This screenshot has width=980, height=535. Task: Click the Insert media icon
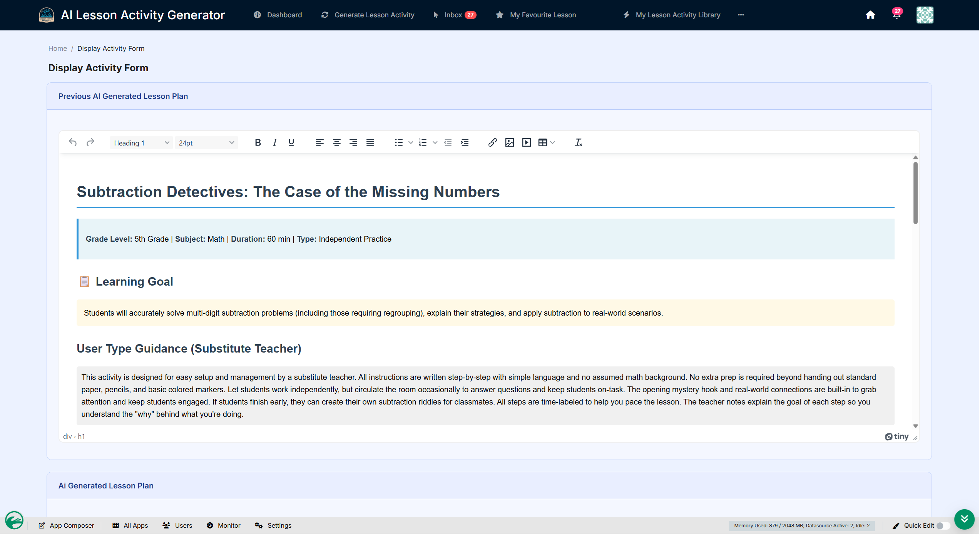click(527, 143)
